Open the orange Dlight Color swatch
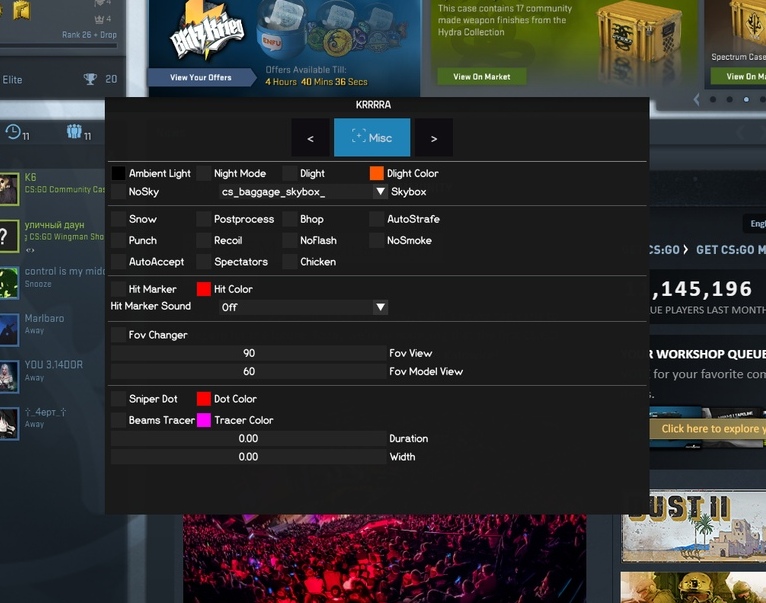The width and height of the screenshot is (766, 603). point(377,173)
